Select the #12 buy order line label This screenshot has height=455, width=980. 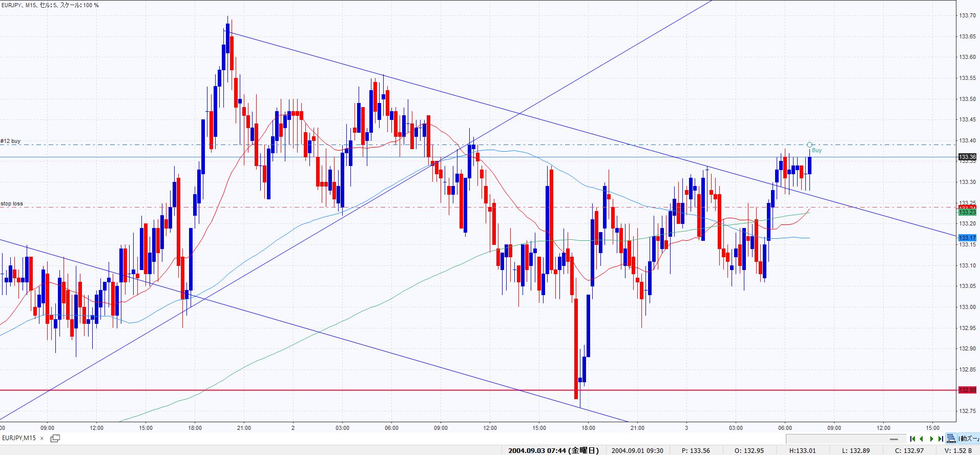11,141
